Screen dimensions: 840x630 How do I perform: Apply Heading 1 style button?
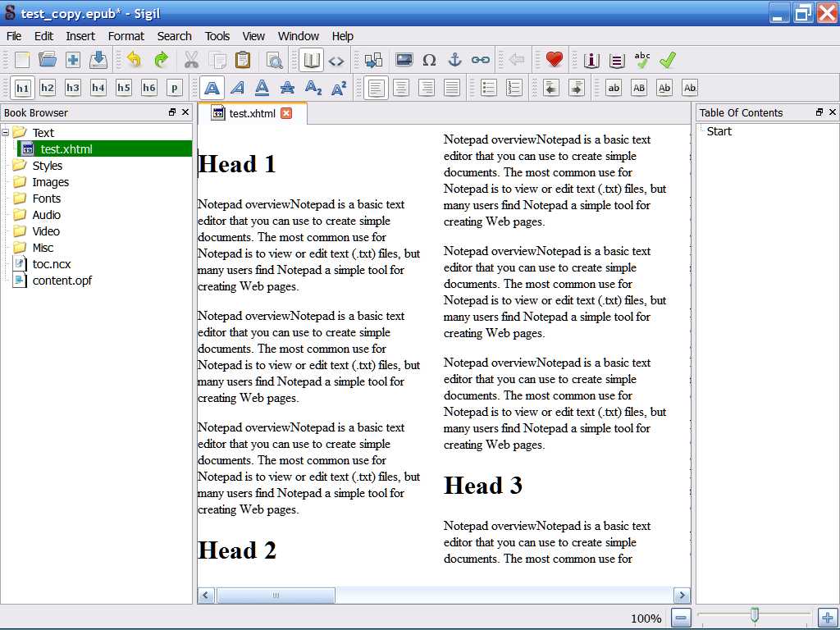pyautogui.click(x=22, y=88)
